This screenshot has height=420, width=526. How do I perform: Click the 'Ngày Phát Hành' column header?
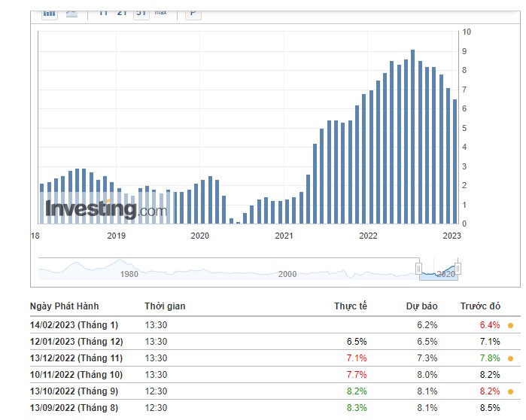[x=65, y=306]
